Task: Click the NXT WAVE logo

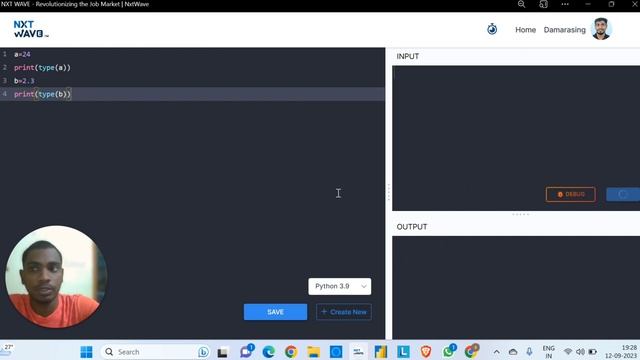Action: tap(31, 29)
